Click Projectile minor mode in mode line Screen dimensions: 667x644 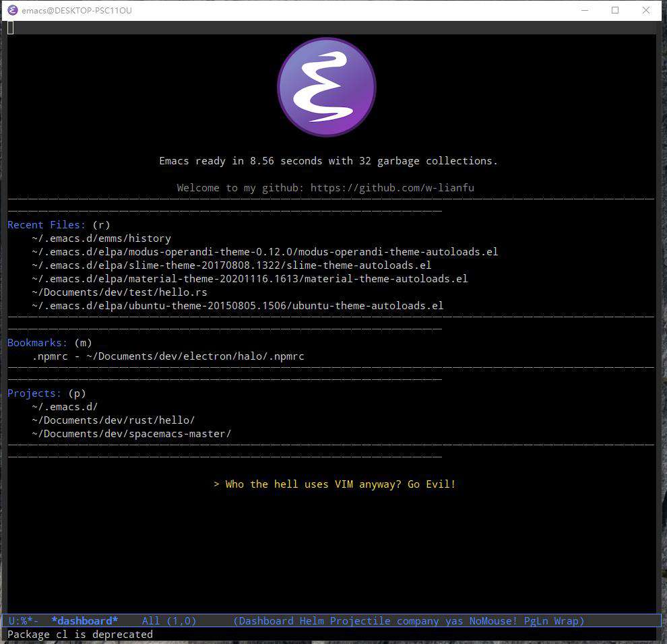[360, 620]
